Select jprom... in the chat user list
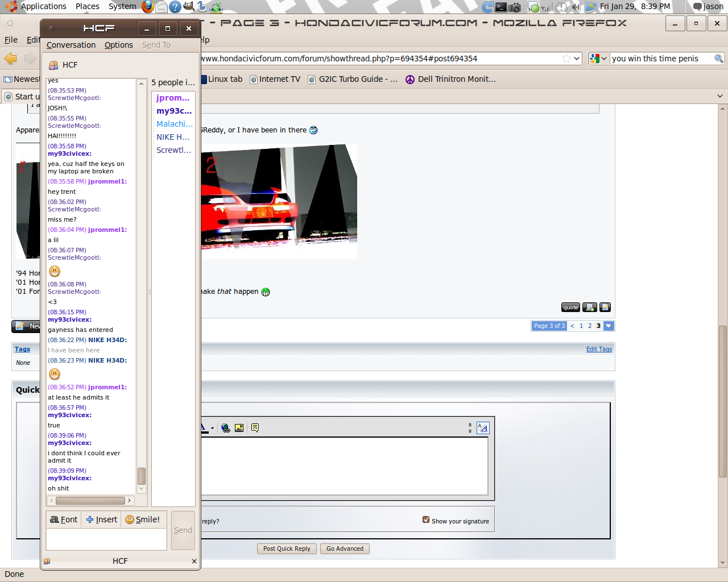This screenshot has width=728, height=582. coord(173,98)
